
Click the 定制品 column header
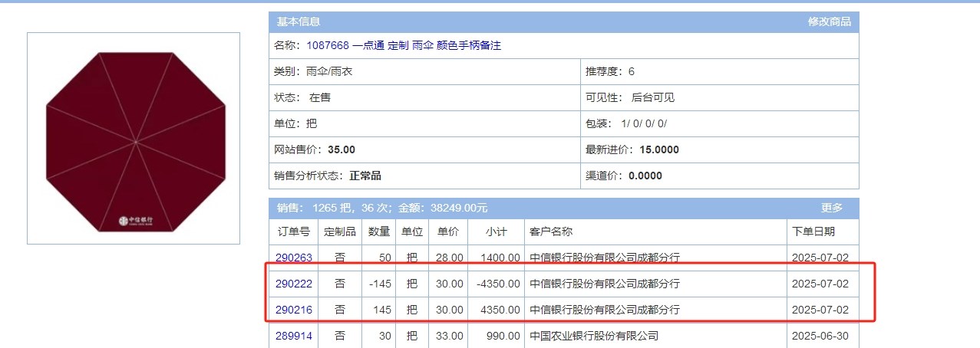coord(340,231)
